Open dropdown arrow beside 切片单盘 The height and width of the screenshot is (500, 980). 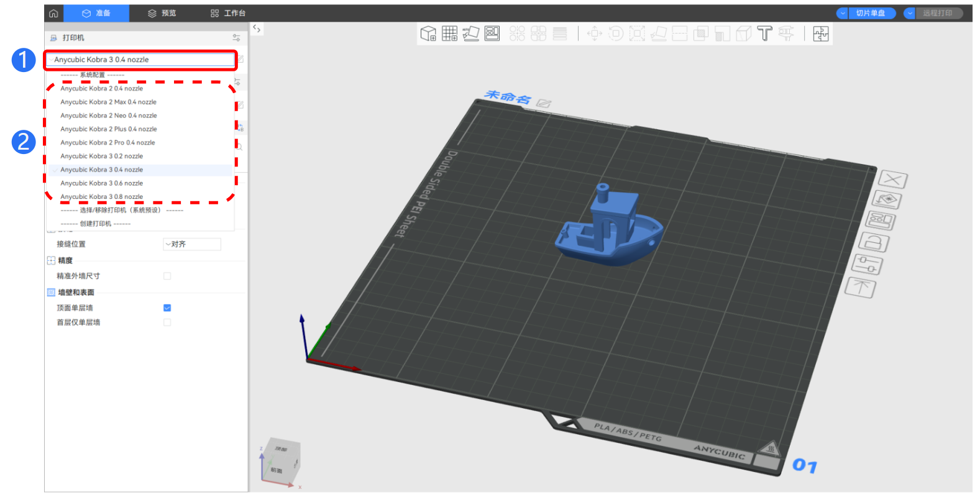click(x=843, y=13)
